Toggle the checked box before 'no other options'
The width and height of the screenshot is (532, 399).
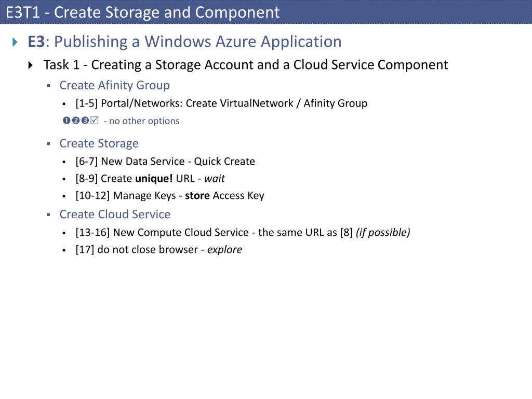point(95,121)
